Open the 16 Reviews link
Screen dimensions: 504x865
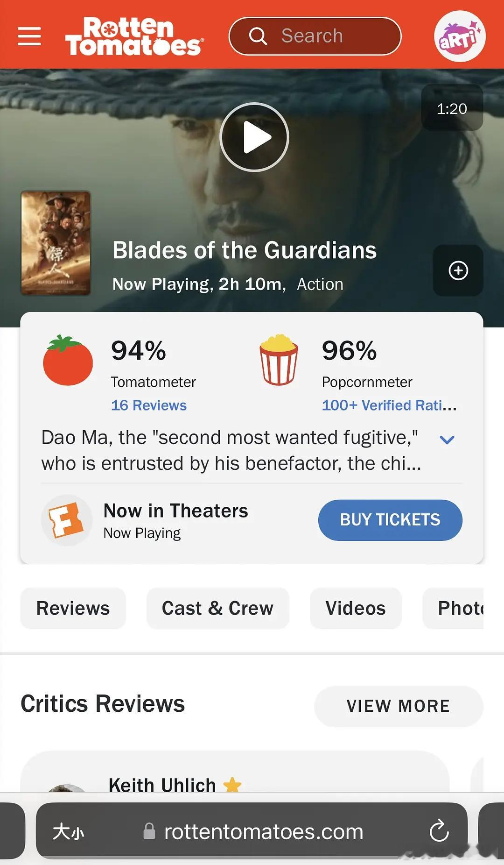(149, 405)
